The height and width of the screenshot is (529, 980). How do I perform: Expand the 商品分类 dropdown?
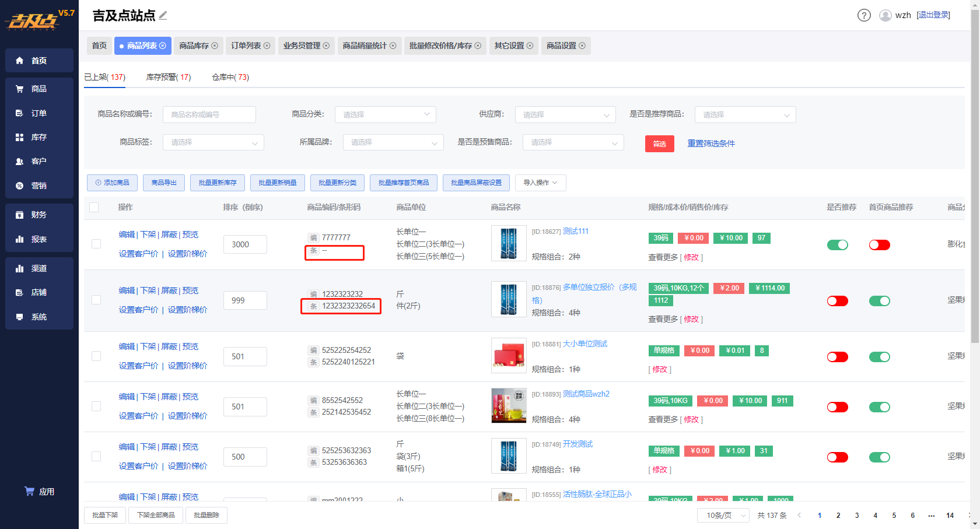(x=386, y=114)
